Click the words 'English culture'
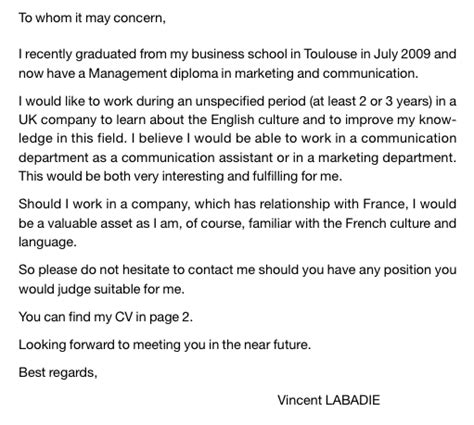Screen dimensions: 474x425 pyautogui.click(x=255, y=119)
